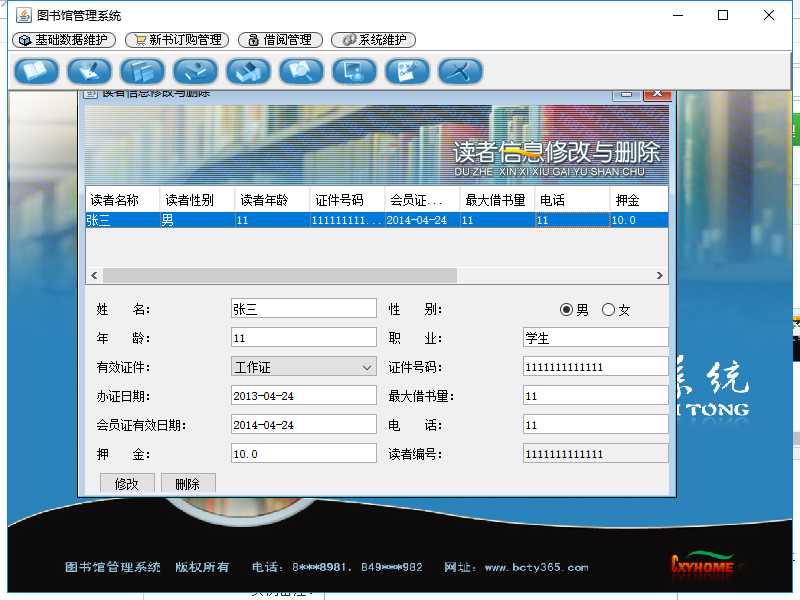
Task: Click the boxes toolbar icon
Action: tap(248, 72)
